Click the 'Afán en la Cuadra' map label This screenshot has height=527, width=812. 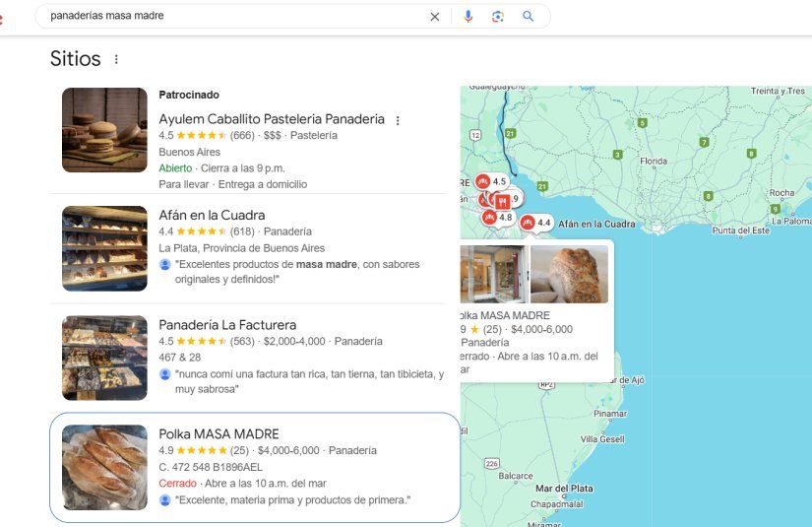(x=596, y=225)
